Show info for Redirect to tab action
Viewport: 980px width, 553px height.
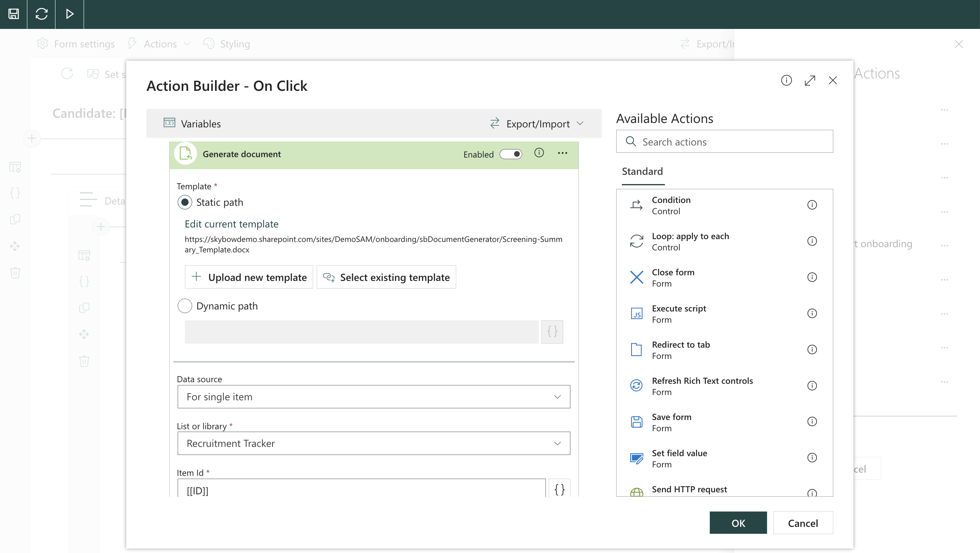812,350
